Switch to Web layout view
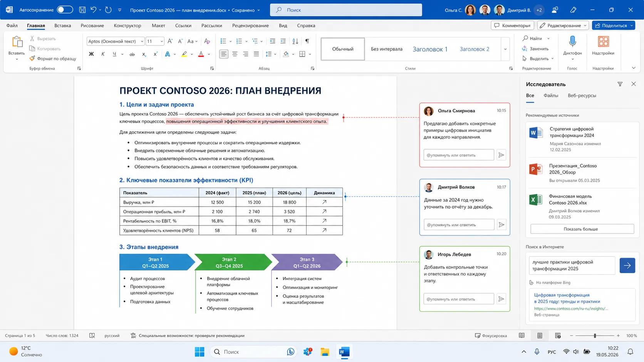The image size is (644, 362). (x=558, y=335)
